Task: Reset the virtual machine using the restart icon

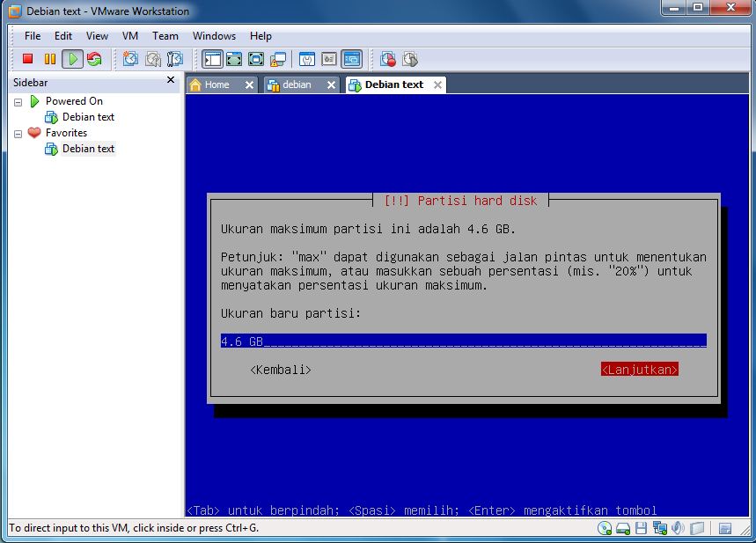Action: coord(94,59)
